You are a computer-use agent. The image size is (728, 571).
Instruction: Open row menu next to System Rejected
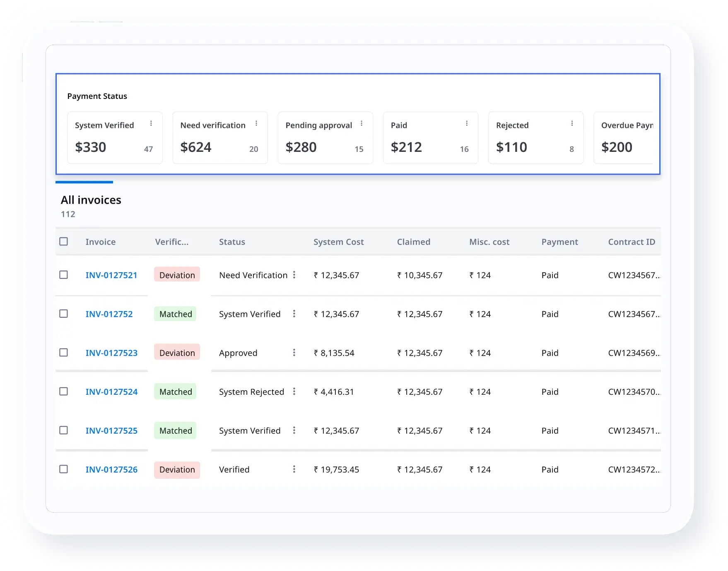point(294,391)
